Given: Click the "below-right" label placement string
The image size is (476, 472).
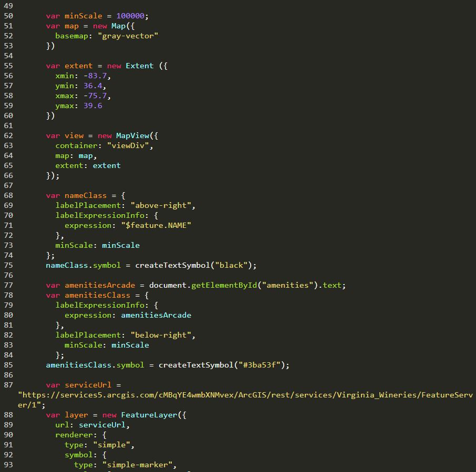Looking at the screenshot, I should coord(163,335).
